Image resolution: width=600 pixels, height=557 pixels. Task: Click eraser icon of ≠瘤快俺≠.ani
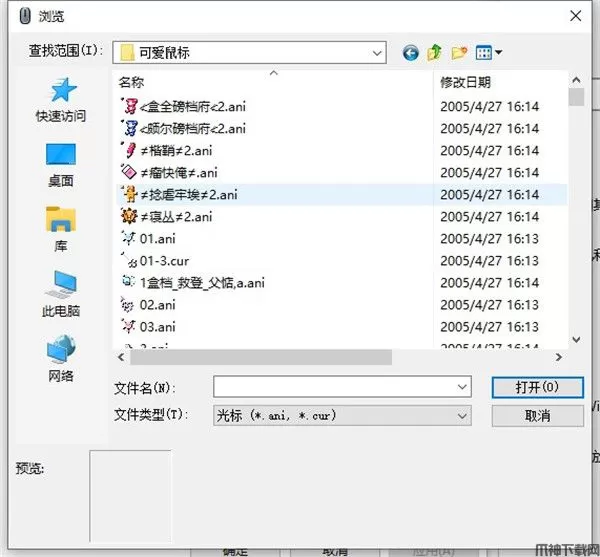tap(129, 171)
